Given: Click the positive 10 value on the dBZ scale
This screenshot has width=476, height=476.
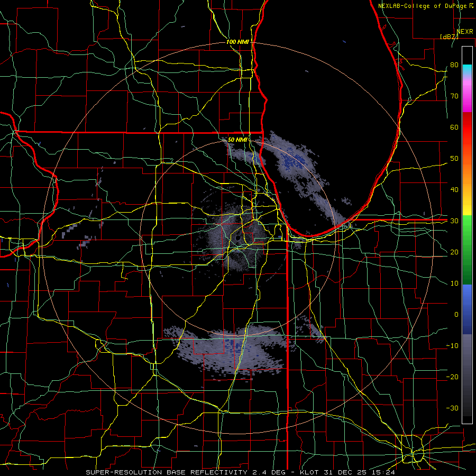Looking at the screenshot, I should 454,283.
